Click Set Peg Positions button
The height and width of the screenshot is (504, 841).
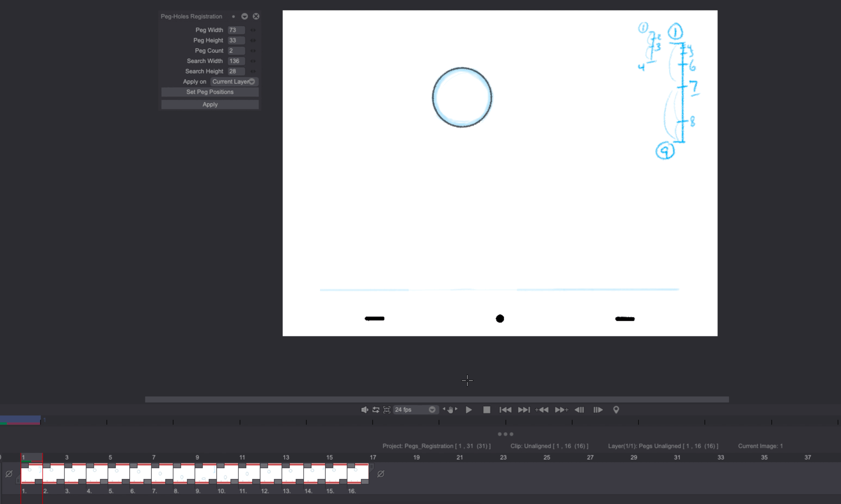(210, 92)
